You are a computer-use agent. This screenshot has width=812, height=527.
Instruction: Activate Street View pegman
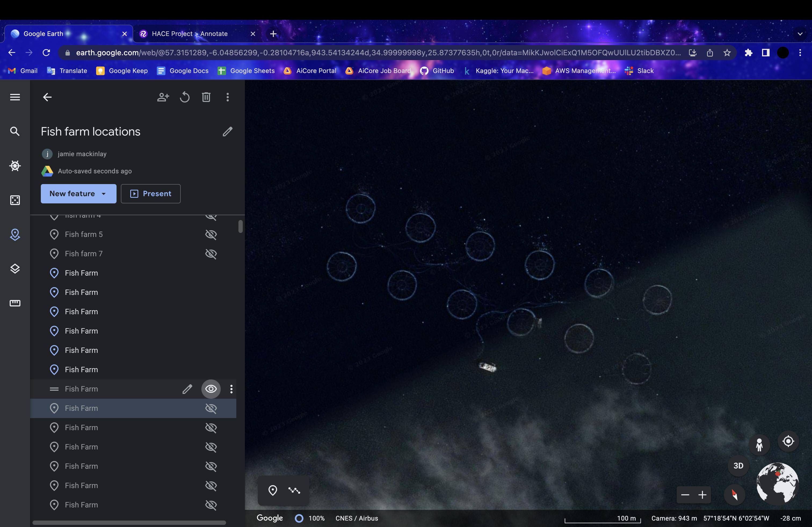point(759,445)
